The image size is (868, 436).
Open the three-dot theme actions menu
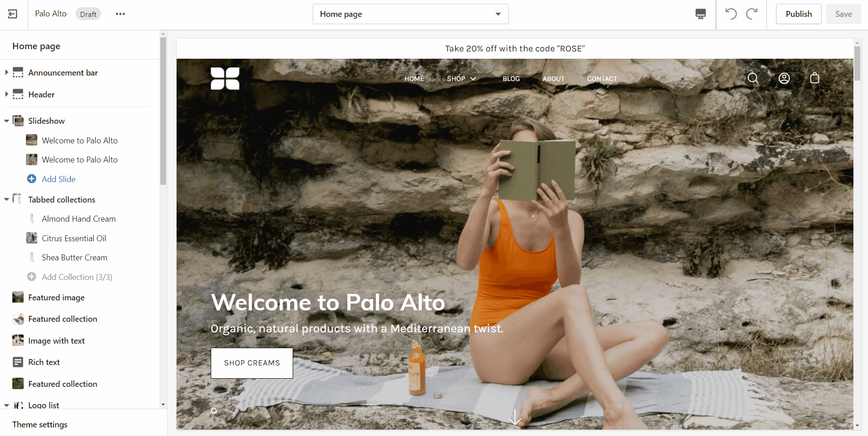[120, 14]
